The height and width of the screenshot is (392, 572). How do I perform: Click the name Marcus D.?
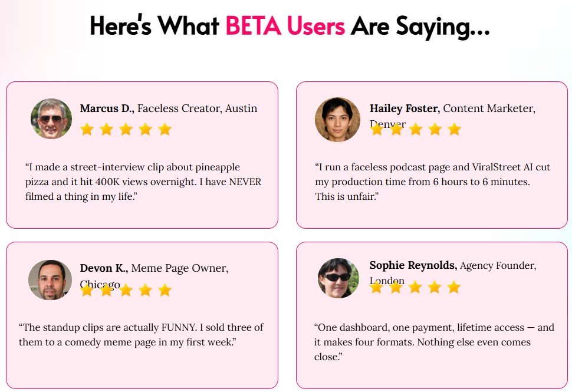pyautogui.click(x=107, y=108)
